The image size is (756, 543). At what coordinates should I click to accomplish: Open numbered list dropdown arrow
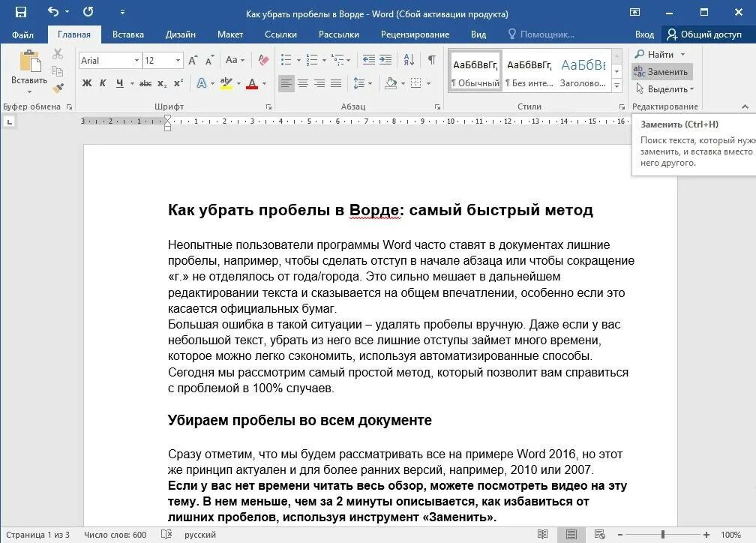click(324, 60)
